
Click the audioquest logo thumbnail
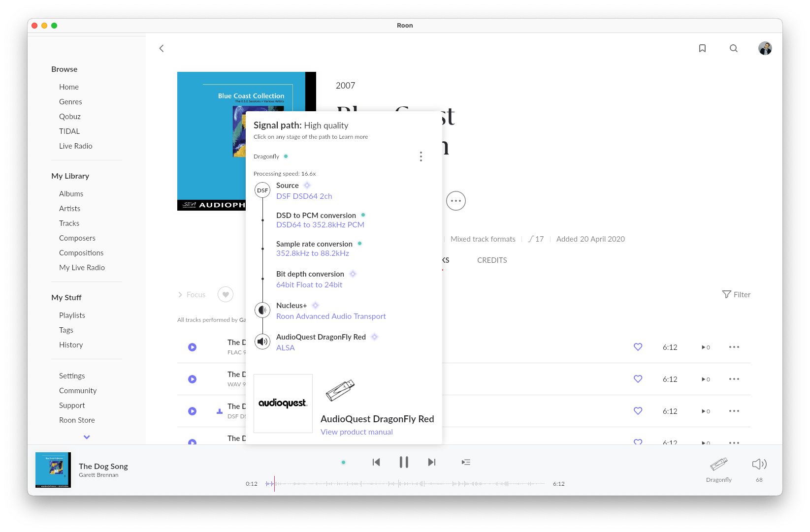coord(283,404)
